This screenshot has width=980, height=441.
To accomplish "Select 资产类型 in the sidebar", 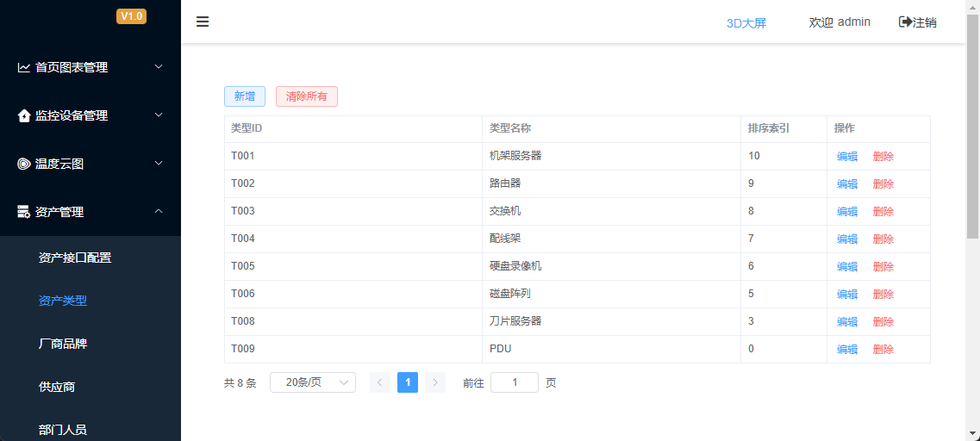I will tap(63, 301).
